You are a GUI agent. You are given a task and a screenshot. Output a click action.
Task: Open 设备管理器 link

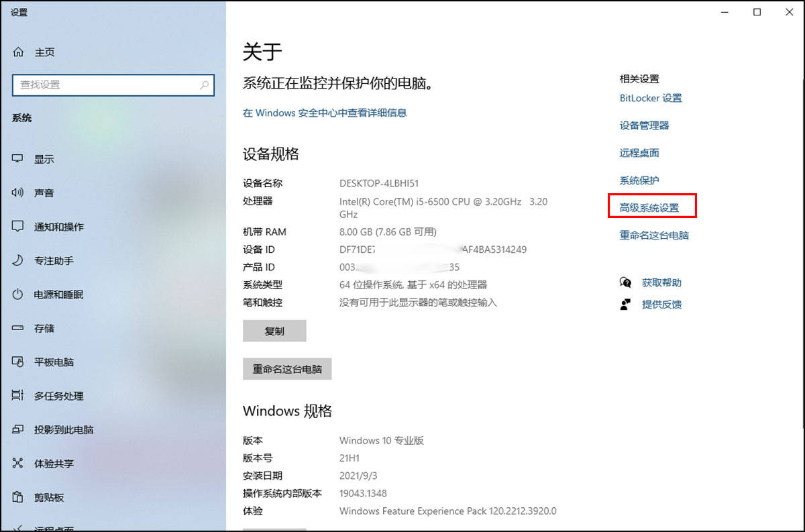pyautogui.click(x=644, y=125)
